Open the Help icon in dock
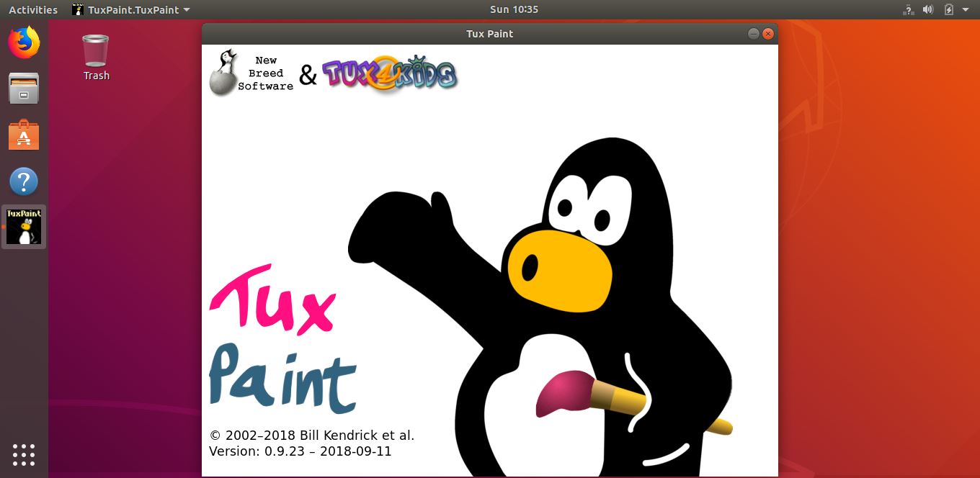Image resolution: width=980 pixels, height=478 pixels. pyautogui.click(x=24, y=181)
